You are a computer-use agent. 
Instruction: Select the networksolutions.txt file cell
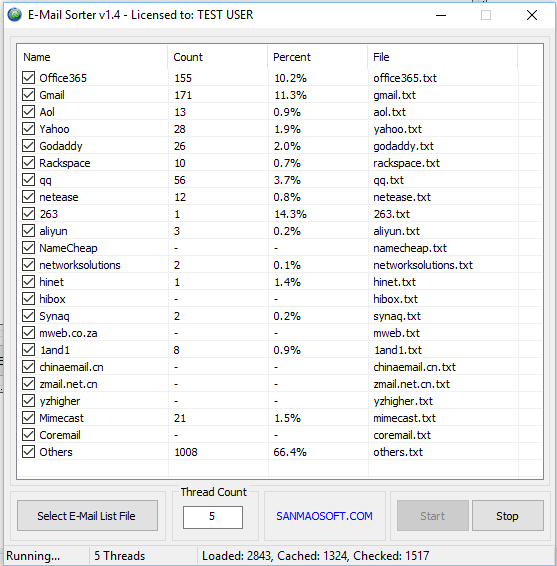[x=423, y=265]
